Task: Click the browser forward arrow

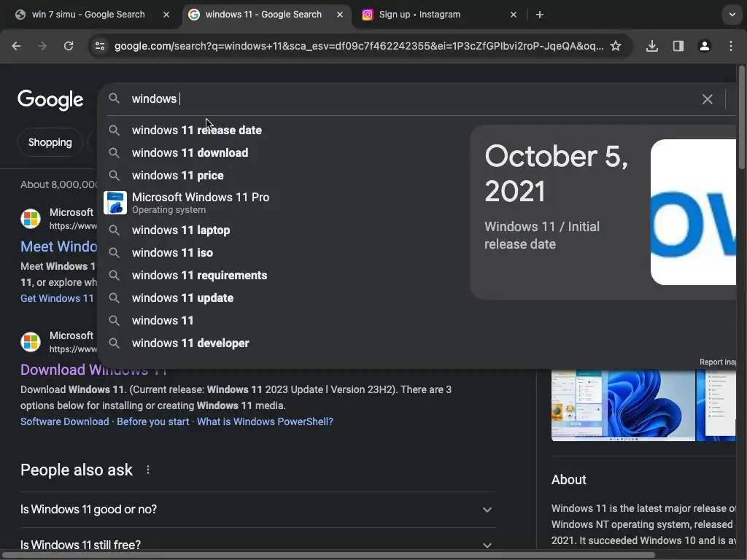Action: 42,46
